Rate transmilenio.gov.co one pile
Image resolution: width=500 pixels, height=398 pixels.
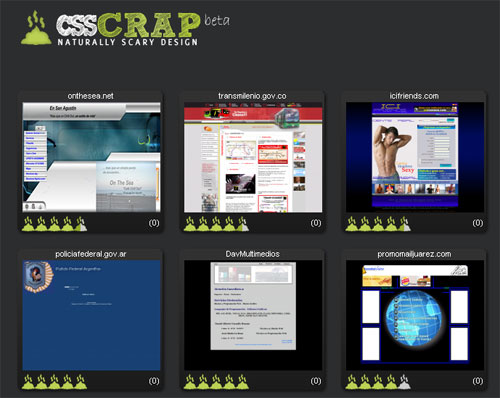tap(190, 224)
